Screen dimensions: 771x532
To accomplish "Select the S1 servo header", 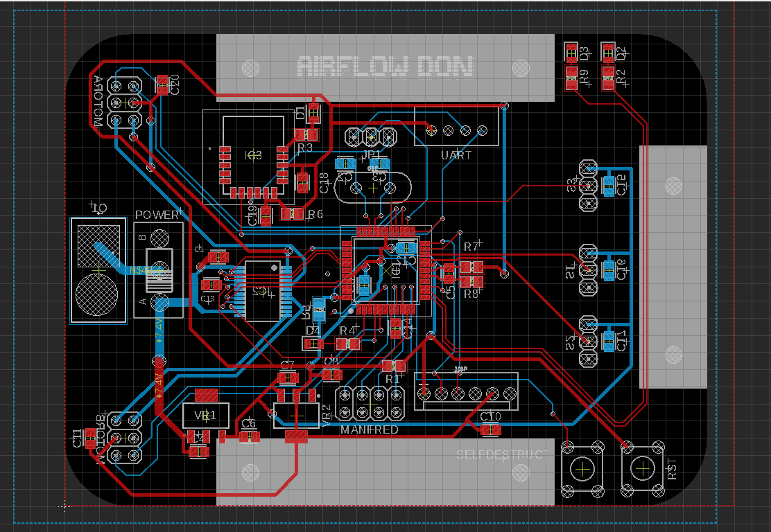I will [588, 270].
